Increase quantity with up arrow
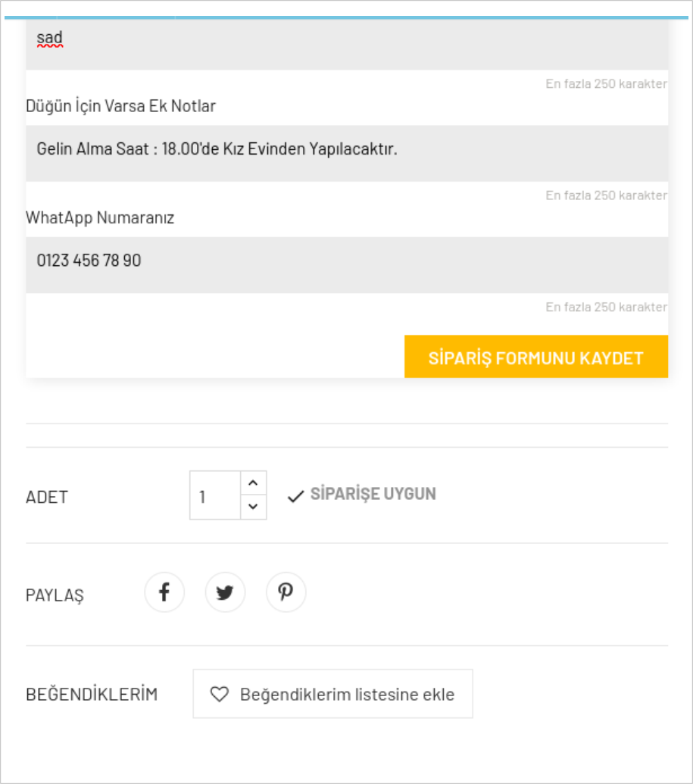This screenshot has width=693, height=784. click(253, 483)
